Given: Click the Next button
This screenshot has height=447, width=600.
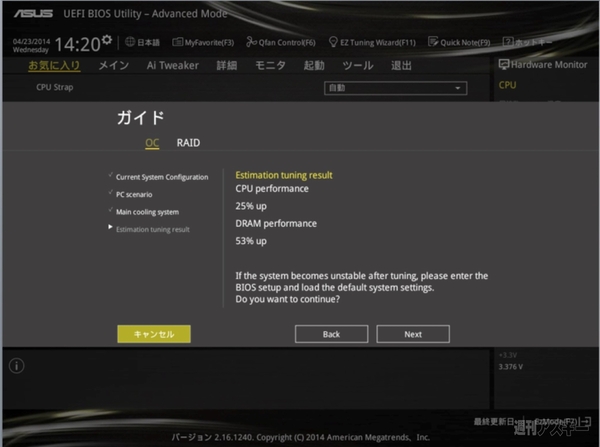Looking at the screenshot, I should point(413,334).
